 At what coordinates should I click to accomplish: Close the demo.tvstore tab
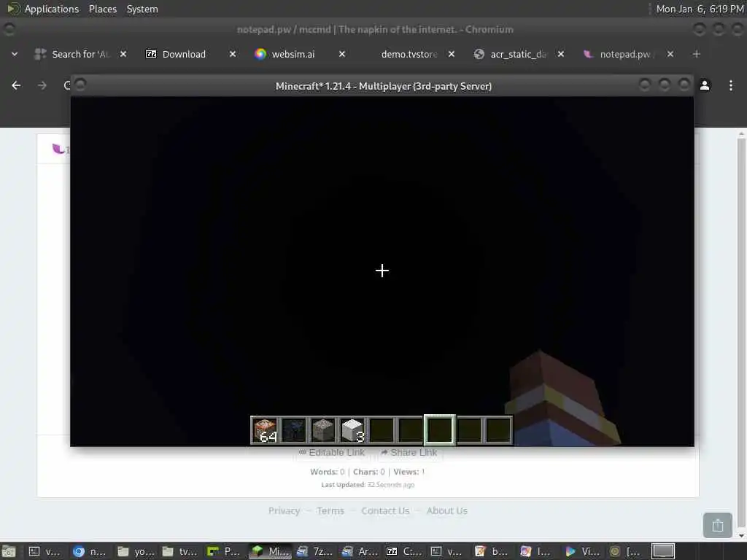[452, 54]
